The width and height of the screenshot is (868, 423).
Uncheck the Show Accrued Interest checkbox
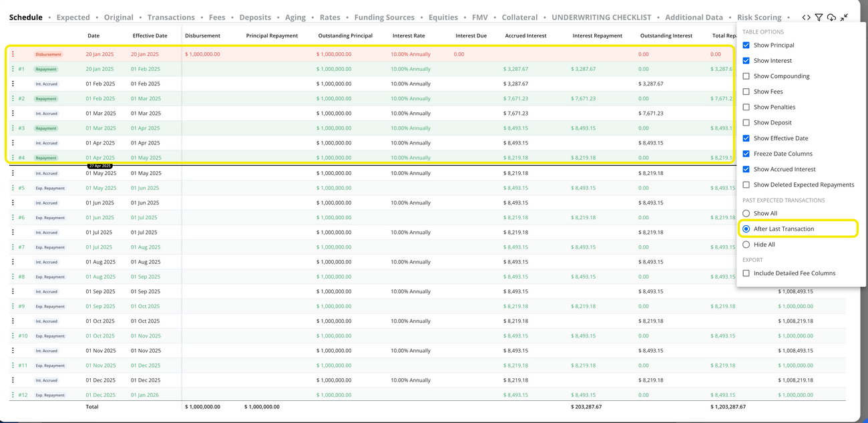click(x=746, y=169)
